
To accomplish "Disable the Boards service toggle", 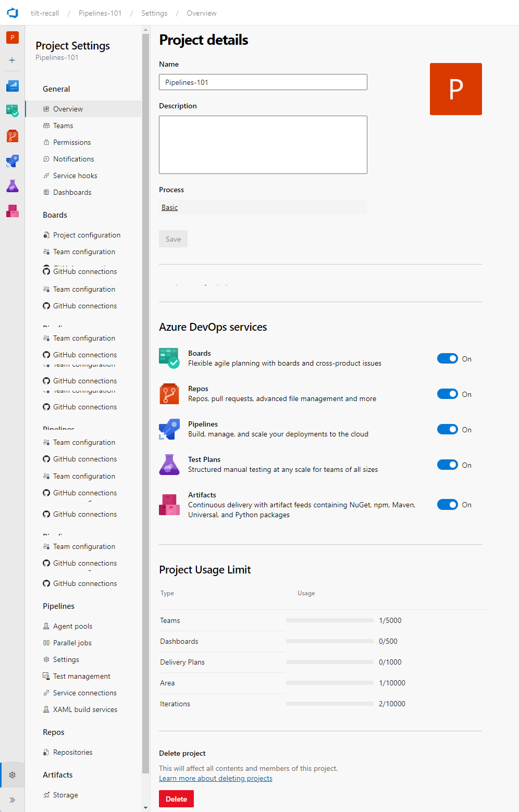I will 447,358.
